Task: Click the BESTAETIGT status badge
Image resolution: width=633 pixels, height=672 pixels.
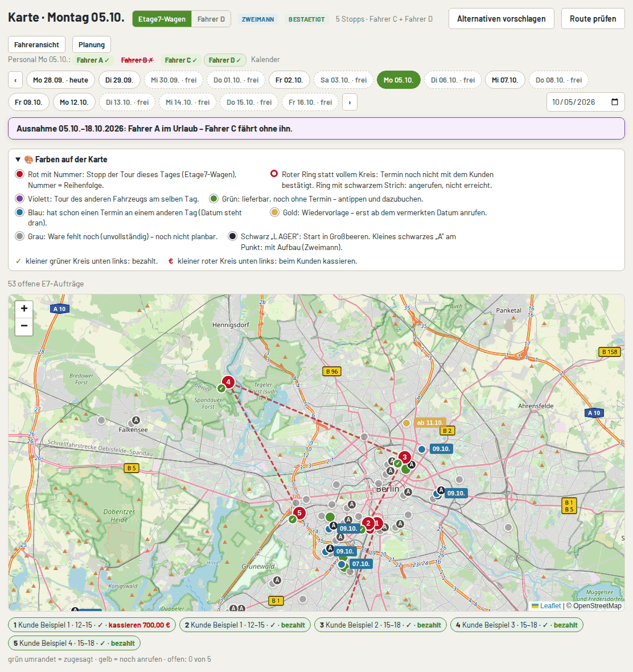Action: [307, 19]
